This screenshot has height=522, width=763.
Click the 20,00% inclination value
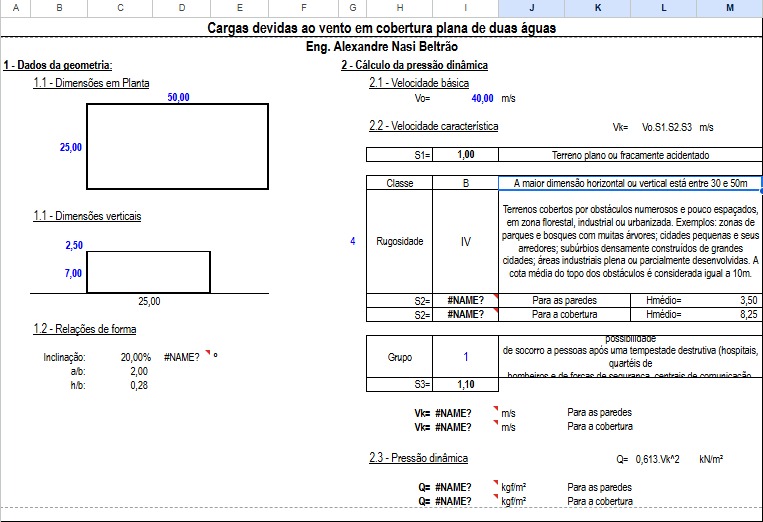pos(136,357)
